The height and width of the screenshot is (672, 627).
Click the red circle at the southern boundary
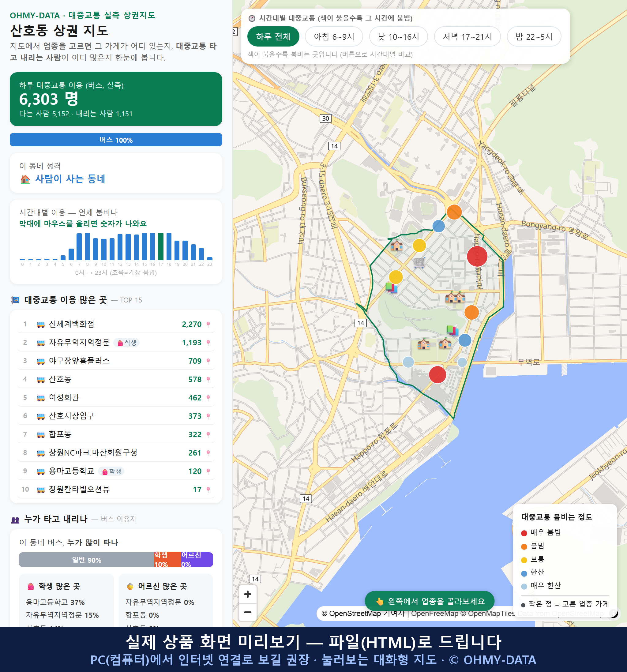pyautogui.click(x=437, y=374)
